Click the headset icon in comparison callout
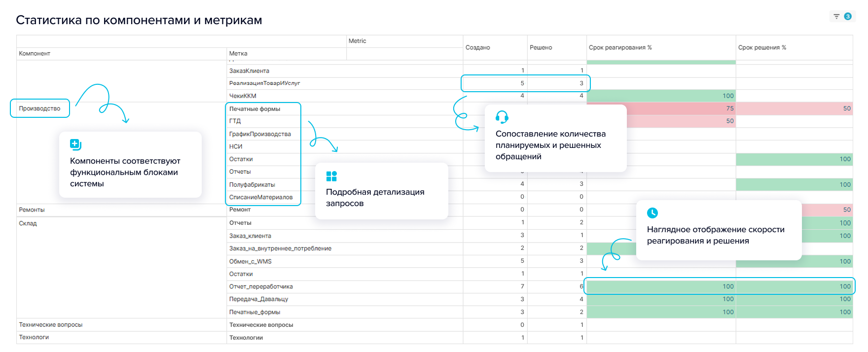Screen dimensions: 868x352 [502, 117]
